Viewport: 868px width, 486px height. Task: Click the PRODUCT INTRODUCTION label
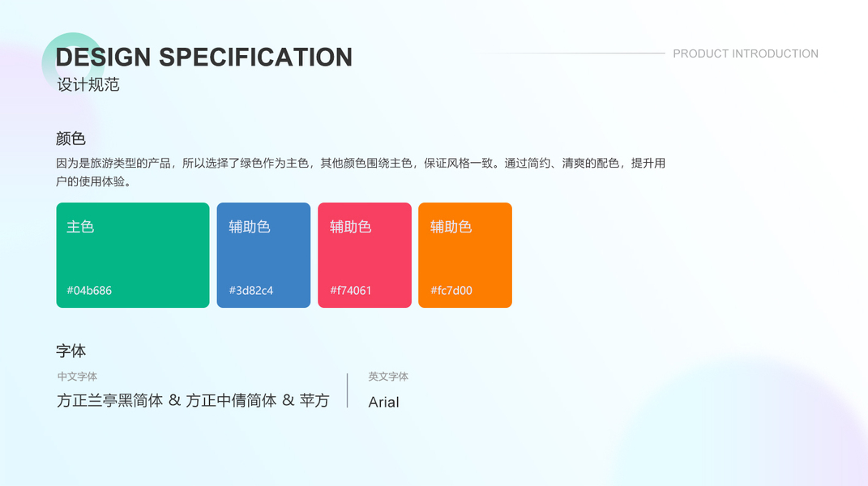(745, 53)
